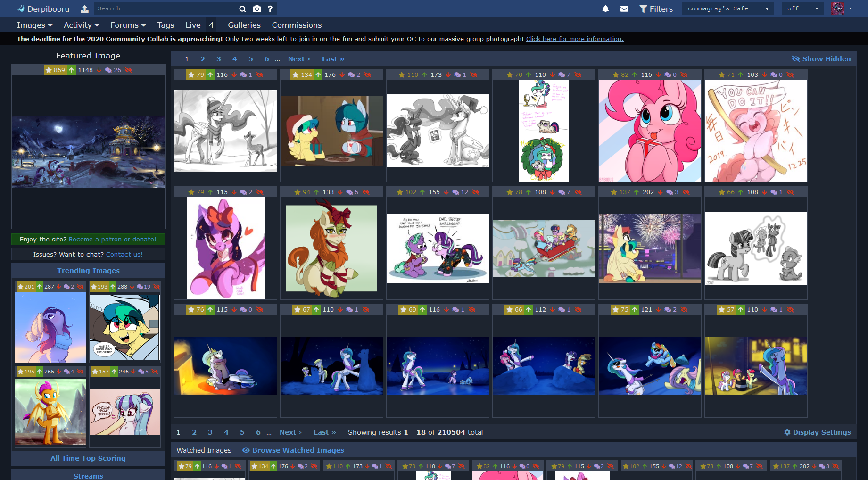Open Commissions
Image resolution: width=868 pixels, height=480 pixels.
click(x=297, y=25)
